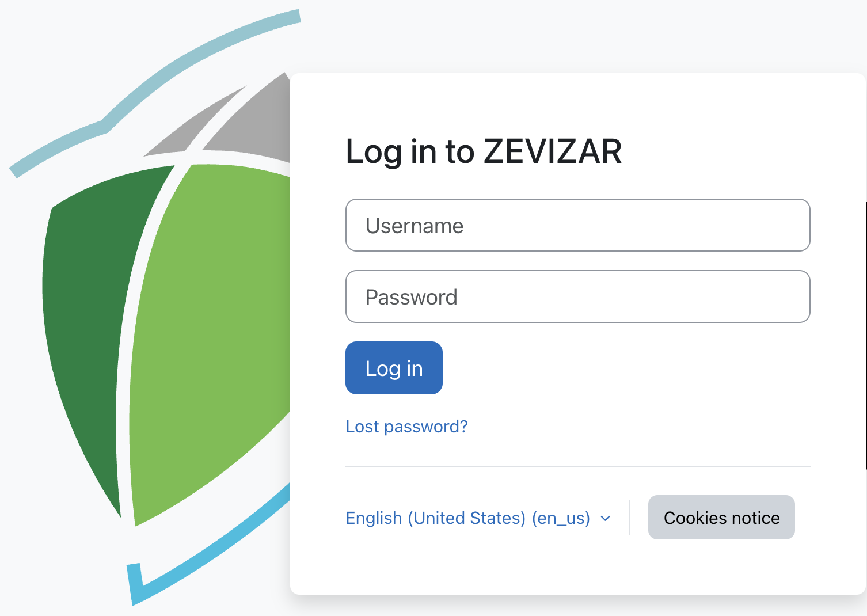867x616 pixels.
Task: Click the chevron arrow beside the language selector
Action: coord(605,518)
